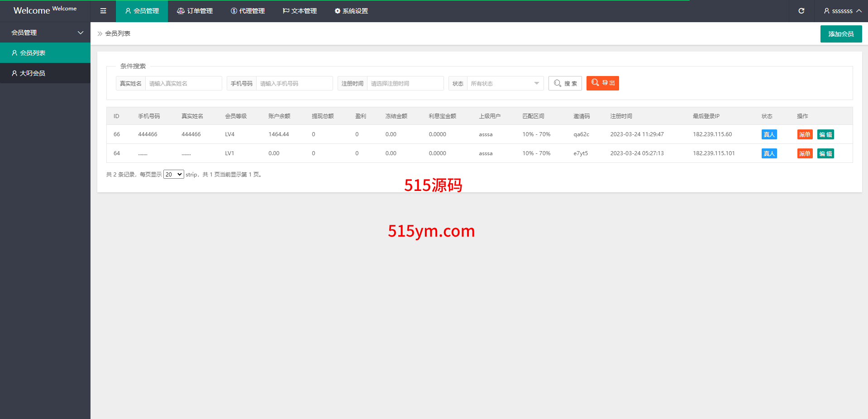This screenshot has width=868, height=419.
Task: Expand the sssssss user account menu
Action: pos(842,11)
